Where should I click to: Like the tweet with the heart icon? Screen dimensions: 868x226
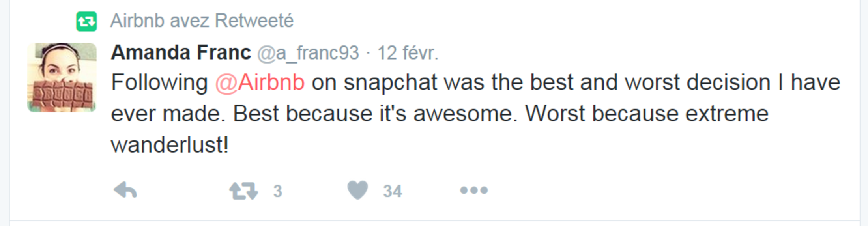pyautogui.click(x=357, y=190)
